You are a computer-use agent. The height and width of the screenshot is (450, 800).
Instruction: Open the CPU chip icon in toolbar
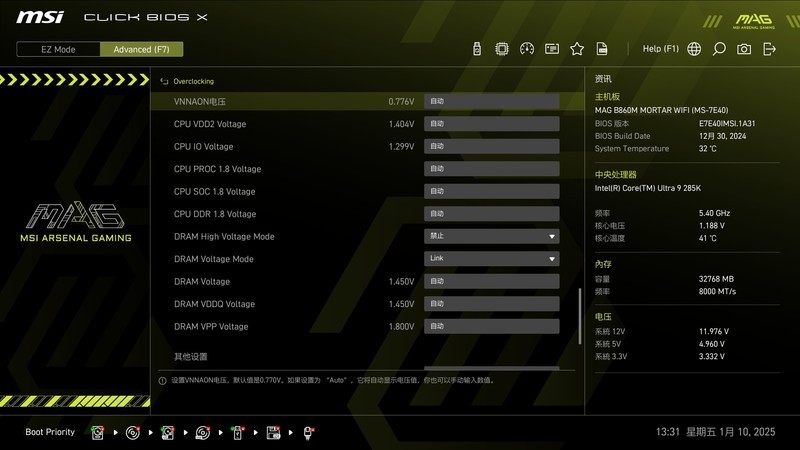[502, 49]
